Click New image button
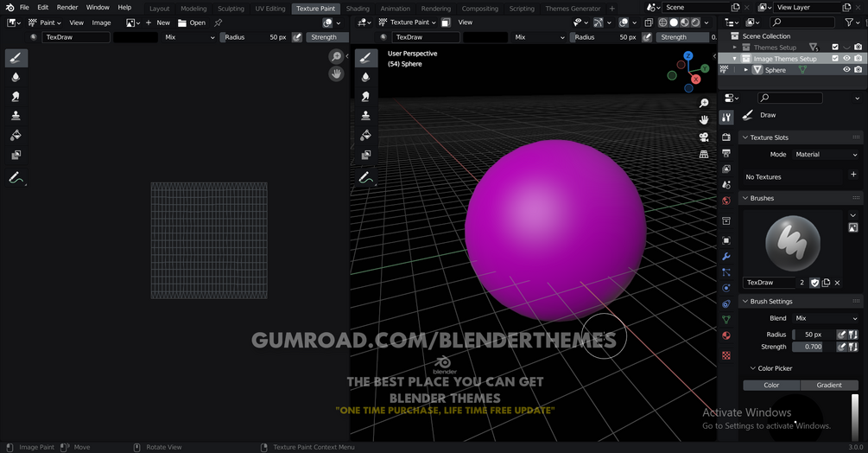868x453 pixels. (x=158, y=22)
